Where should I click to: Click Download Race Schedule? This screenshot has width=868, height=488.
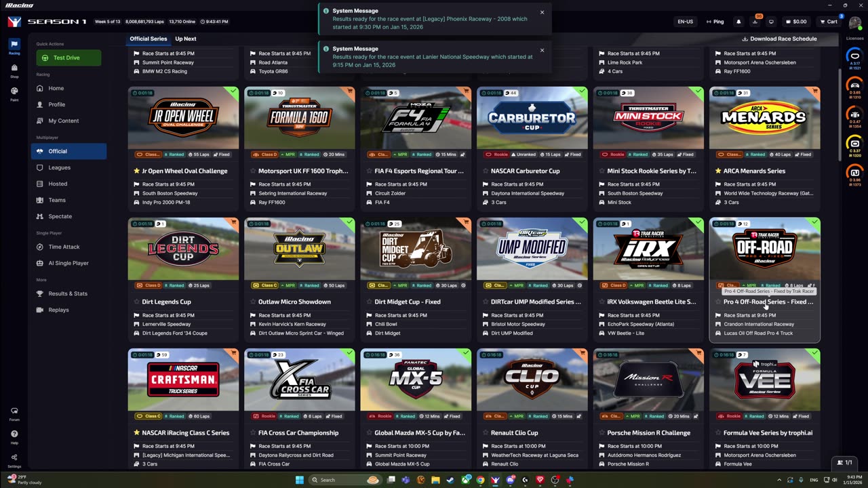coord(779,39)
